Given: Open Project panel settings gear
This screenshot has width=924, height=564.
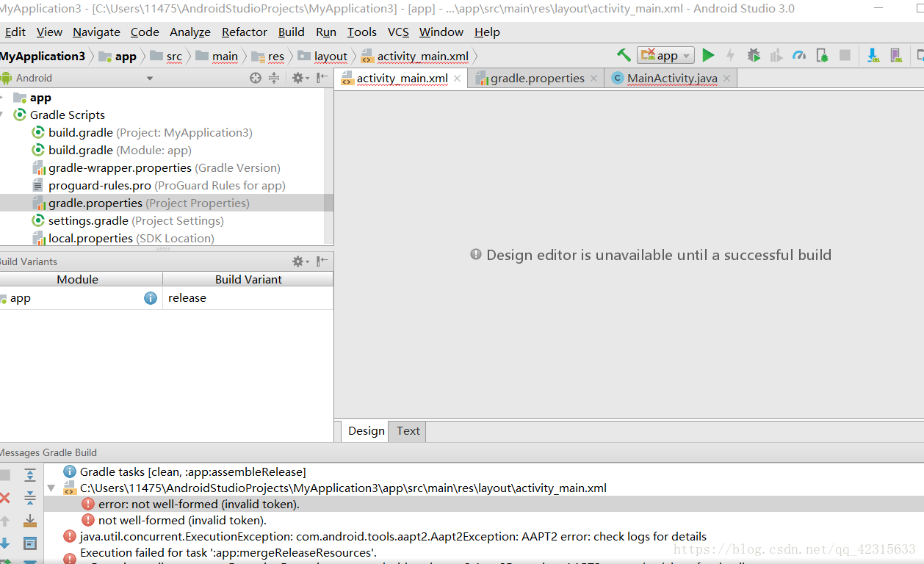Looking at the screenshot, I should click(300, 78).
